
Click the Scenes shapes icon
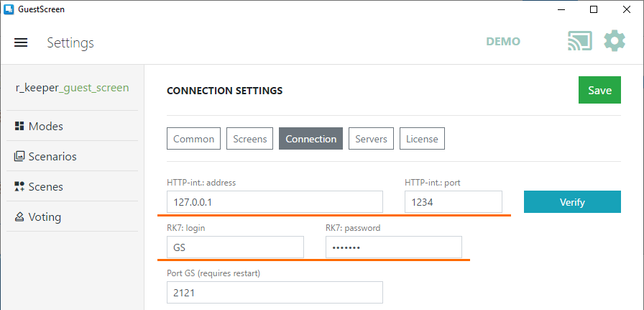point(19,187)
